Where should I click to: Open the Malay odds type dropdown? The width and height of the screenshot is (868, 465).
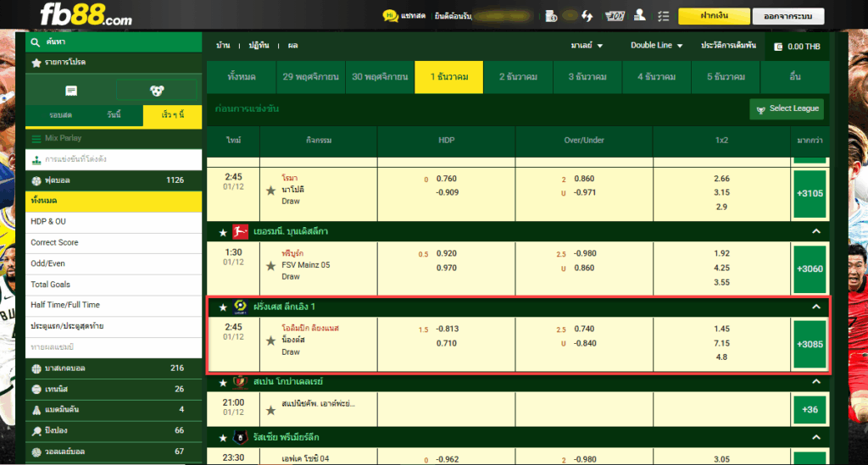point(587,46)
